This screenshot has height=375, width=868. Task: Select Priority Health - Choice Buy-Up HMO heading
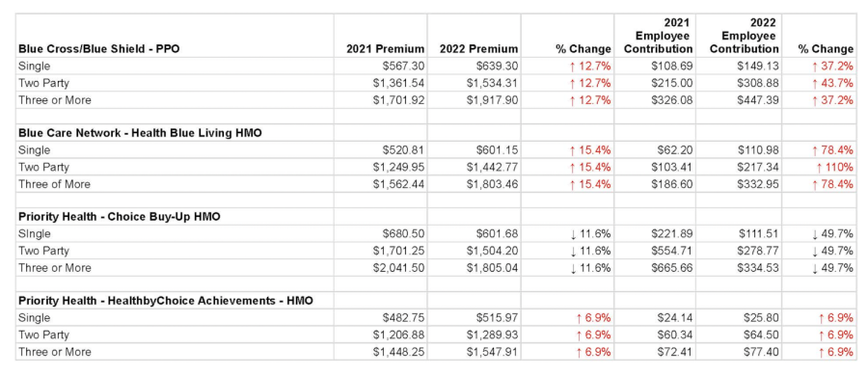pos(119,217)
